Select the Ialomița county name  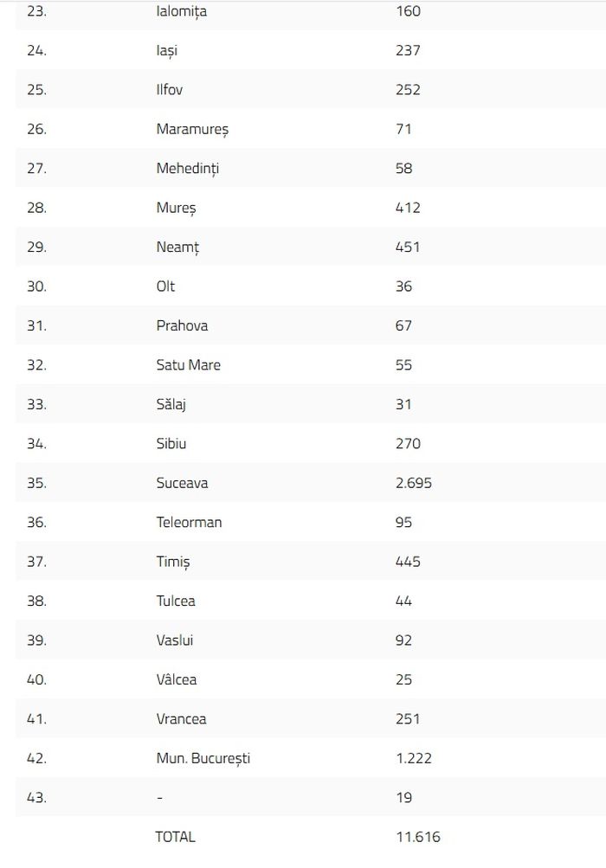point(182,11)
